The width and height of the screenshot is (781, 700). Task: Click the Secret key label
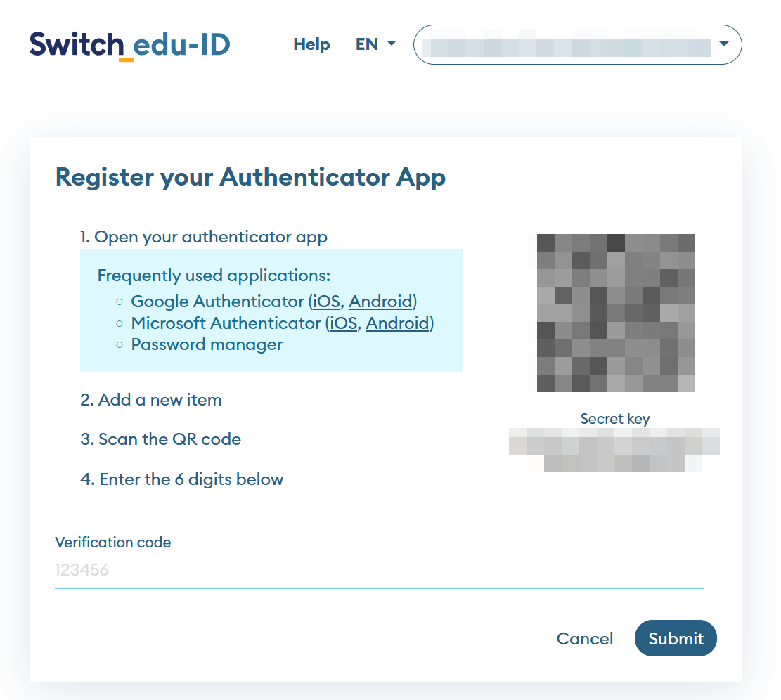click(x=614, y=419)
